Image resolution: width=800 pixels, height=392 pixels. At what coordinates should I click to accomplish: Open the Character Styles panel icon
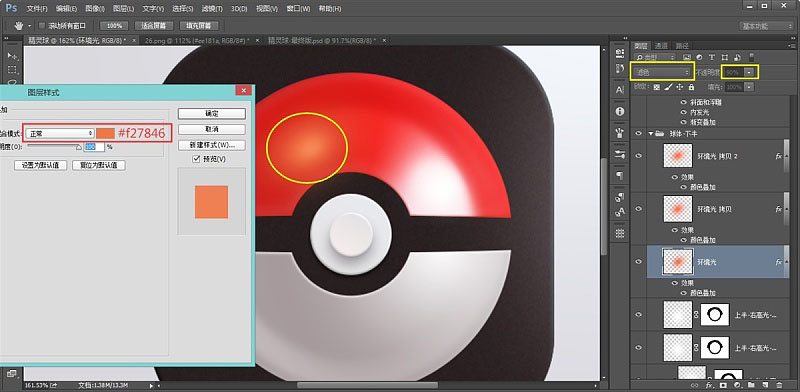(x=620, y=211)
